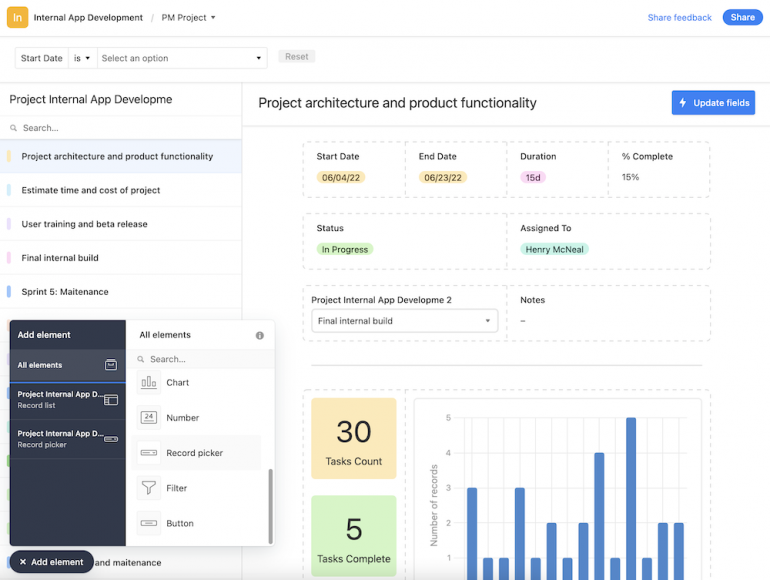
Task: Open the Final internal build record picker
Action: [x=404, y=321]
